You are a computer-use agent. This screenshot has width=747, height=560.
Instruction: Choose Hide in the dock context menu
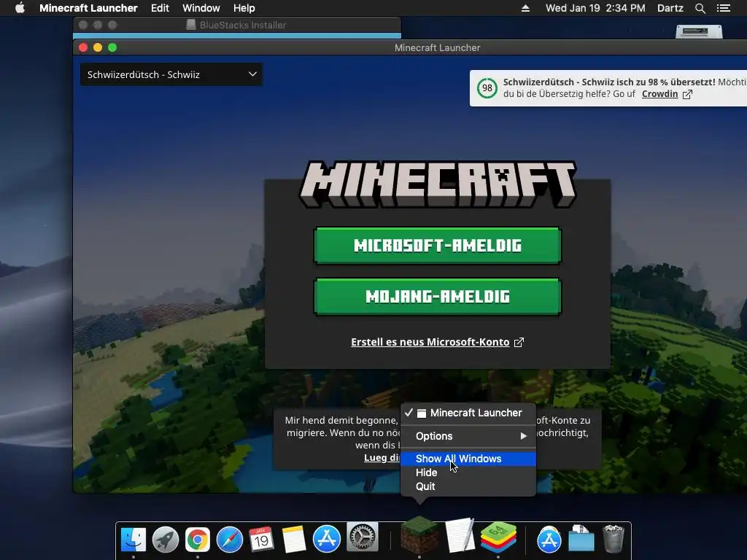point(468,472)
